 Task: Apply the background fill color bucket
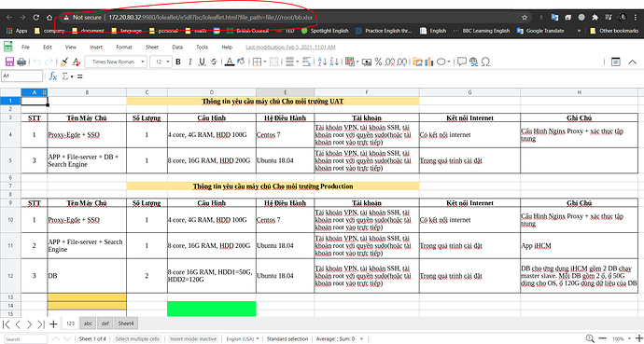[x=241, y=62]
